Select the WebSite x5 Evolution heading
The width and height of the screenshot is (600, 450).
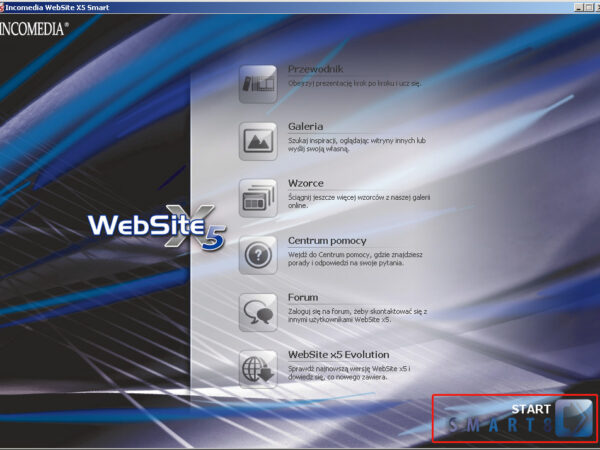[338, 355]
